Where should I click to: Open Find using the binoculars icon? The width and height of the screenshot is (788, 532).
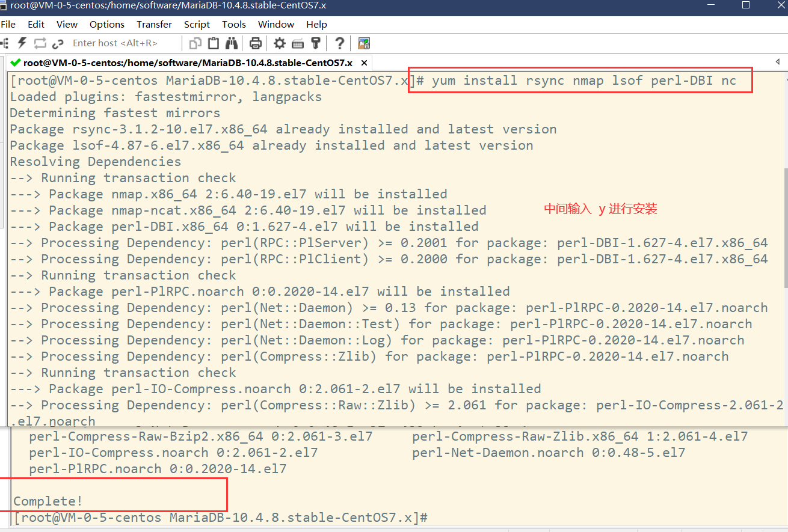point(232,43)
